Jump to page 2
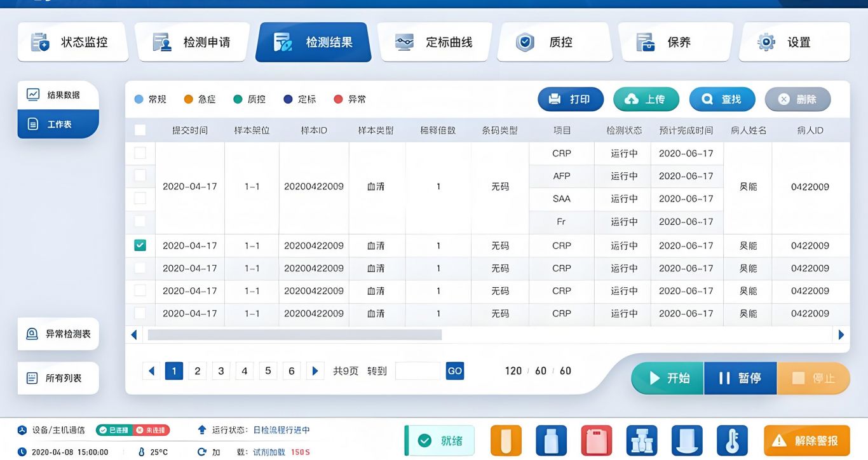Image resolution: width=868 pixels, height=460 pixels. (198, 371)
